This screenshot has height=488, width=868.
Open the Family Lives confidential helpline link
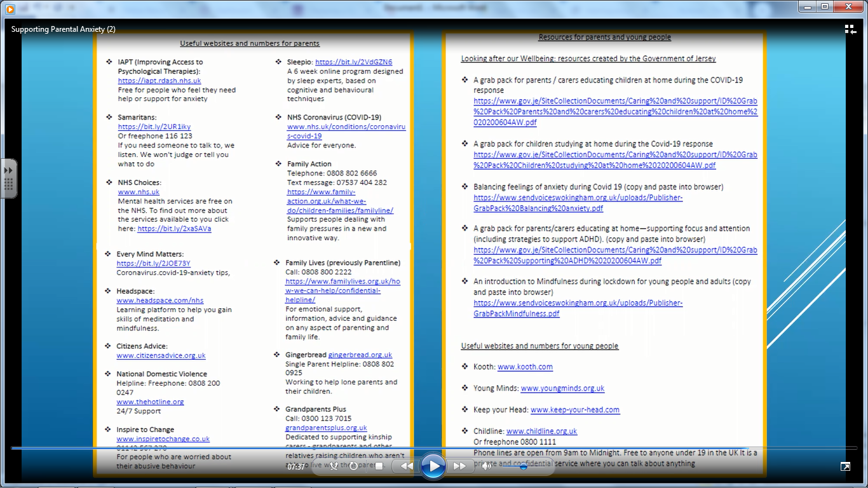(x=342, y=290)
